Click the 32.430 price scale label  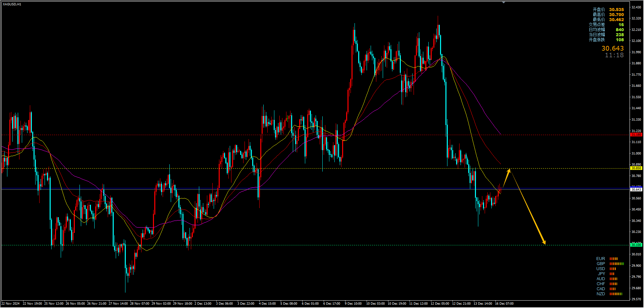tap(636, 7)
